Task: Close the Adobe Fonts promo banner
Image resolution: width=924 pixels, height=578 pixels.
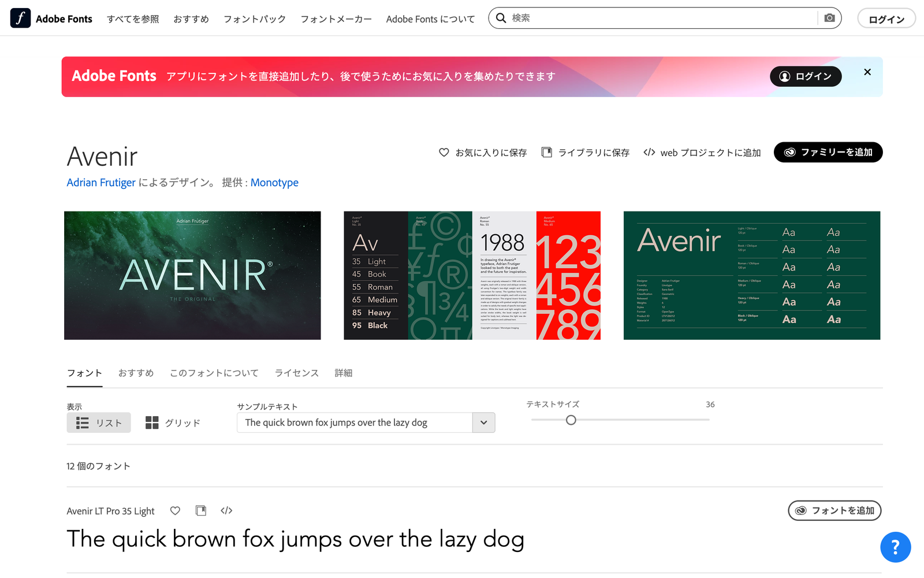Action: point(867,72)
